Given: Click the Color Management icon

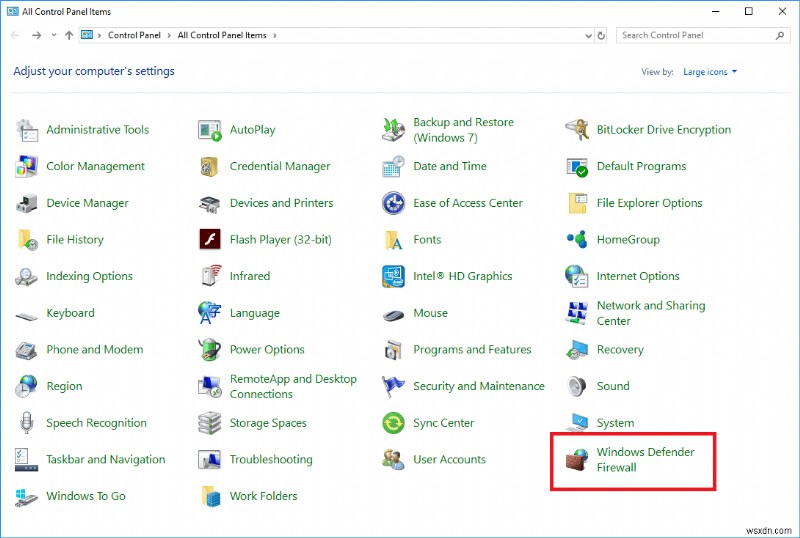Looking at the screenshot, I should pos(27,166).
